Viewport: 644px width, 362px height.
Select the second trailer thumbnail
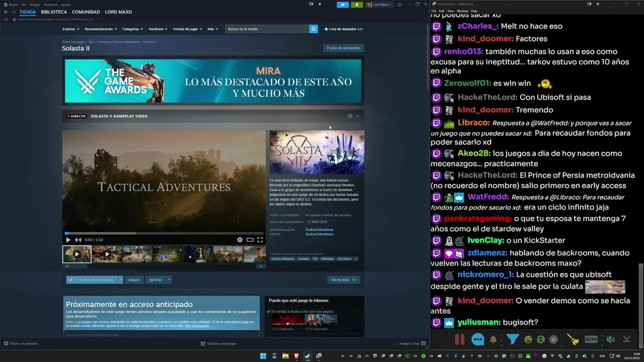(107, 254)
